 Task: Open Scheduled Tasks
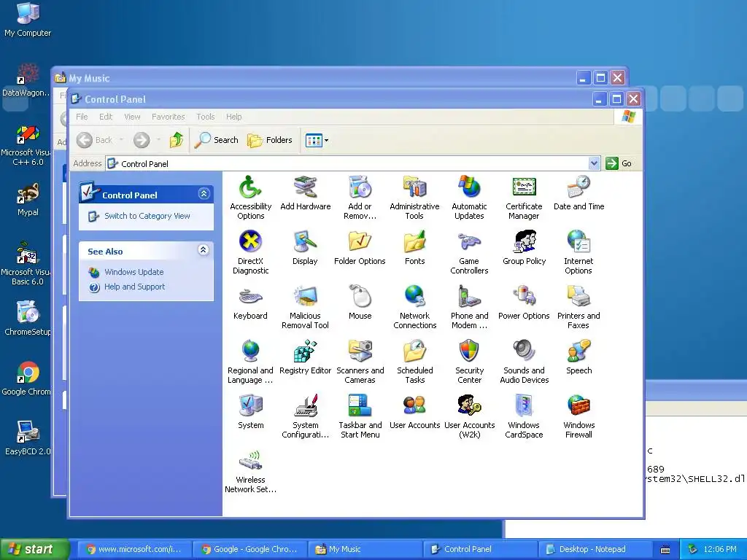(414, 362)
